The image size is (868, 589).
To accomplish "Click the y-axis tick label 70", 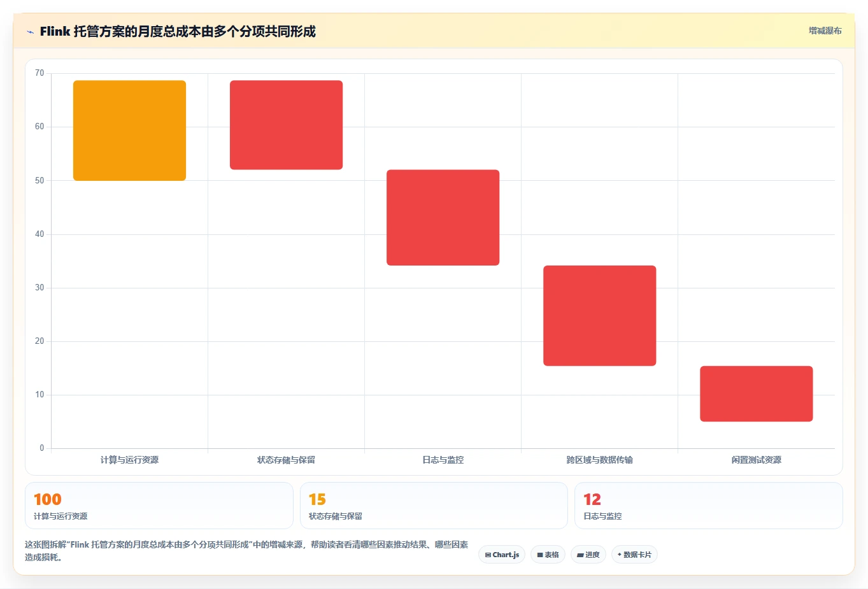I will [39, 73].
